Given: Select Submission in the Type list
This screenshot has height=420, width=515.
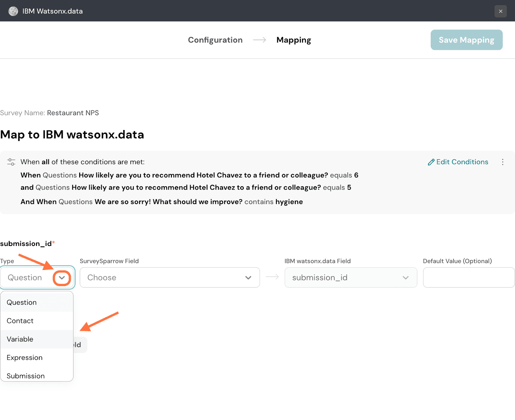Looking at the screenshot, I should click(x=26, y=376).
